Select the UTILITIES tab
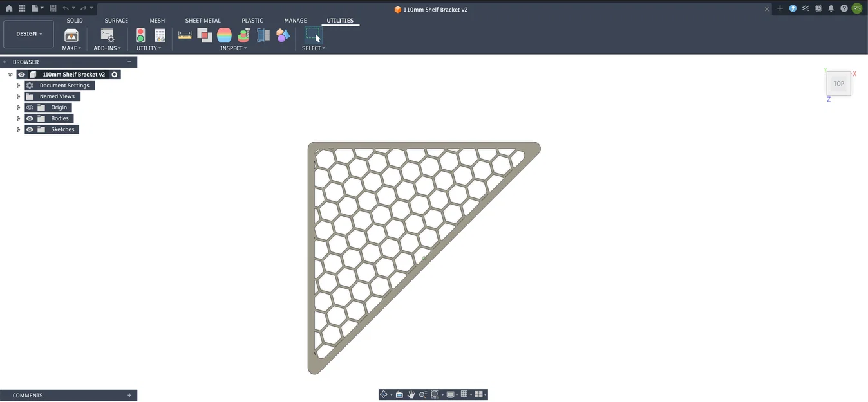 [340, 21]
